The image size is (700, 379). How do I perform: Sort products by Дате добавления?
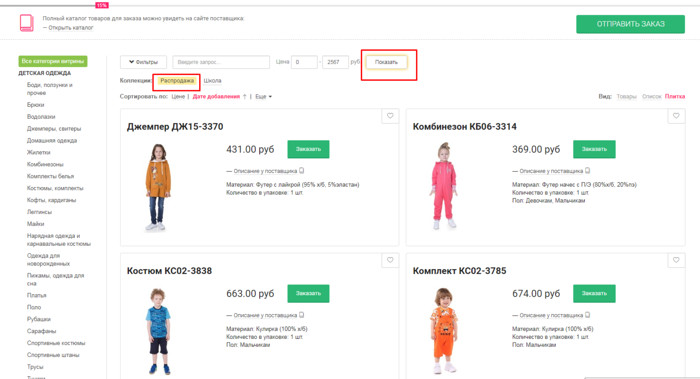216,96
